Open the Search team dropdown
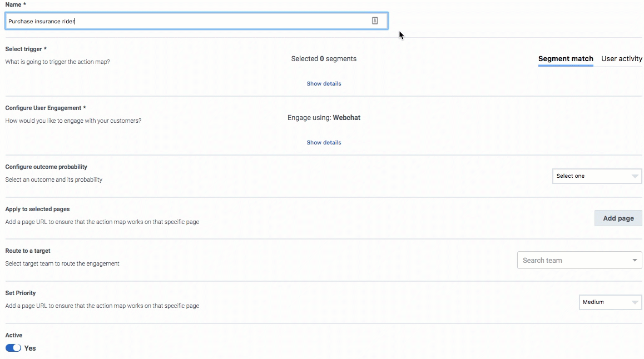The image size is (644, 359). [579, 261]
